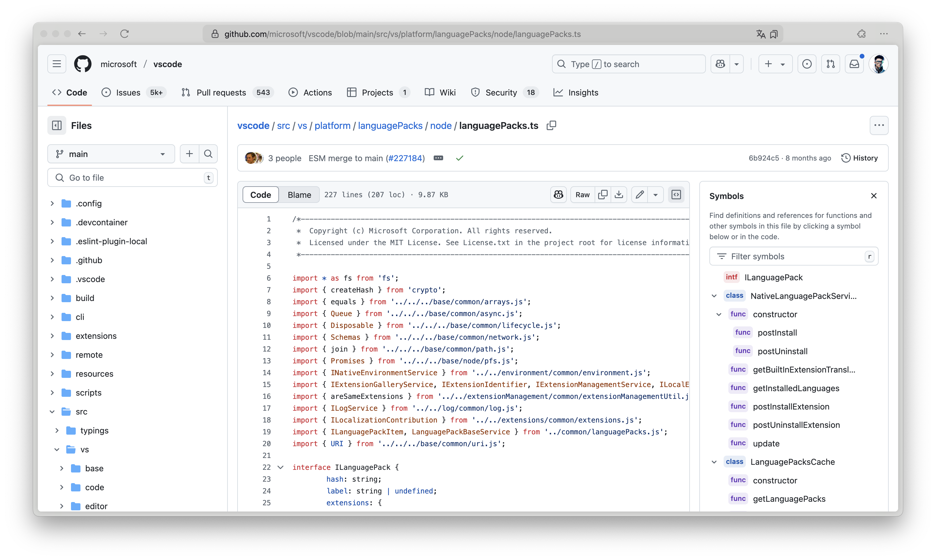936x560 pixels.
Task: Focus the Type / to search box
Action: (x=629, y=64)
